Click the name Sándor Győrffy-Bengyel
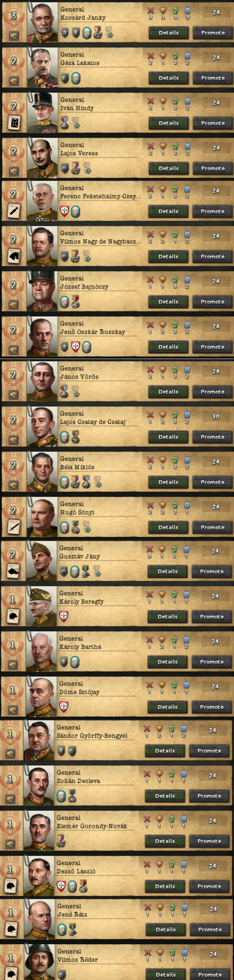This screenshot has width=234, height=980. (92, 735)
